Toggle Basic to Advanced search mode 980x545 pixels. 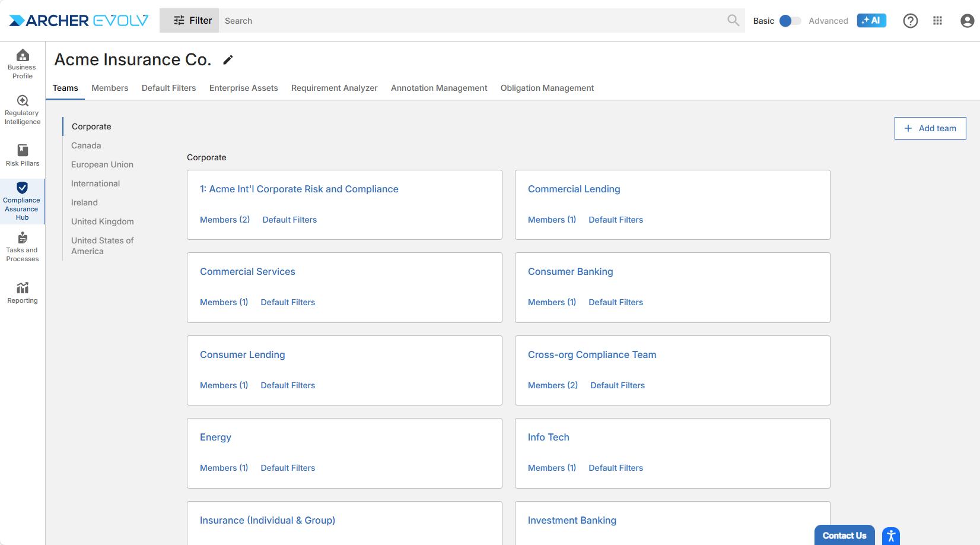789,21
